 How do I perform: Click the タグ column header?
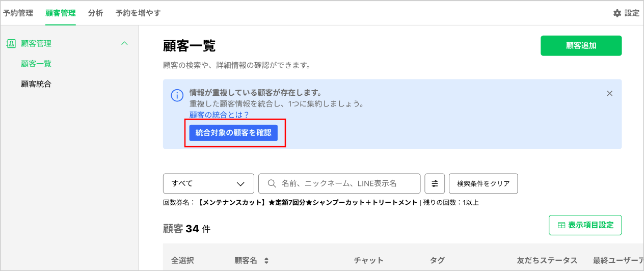437,260
